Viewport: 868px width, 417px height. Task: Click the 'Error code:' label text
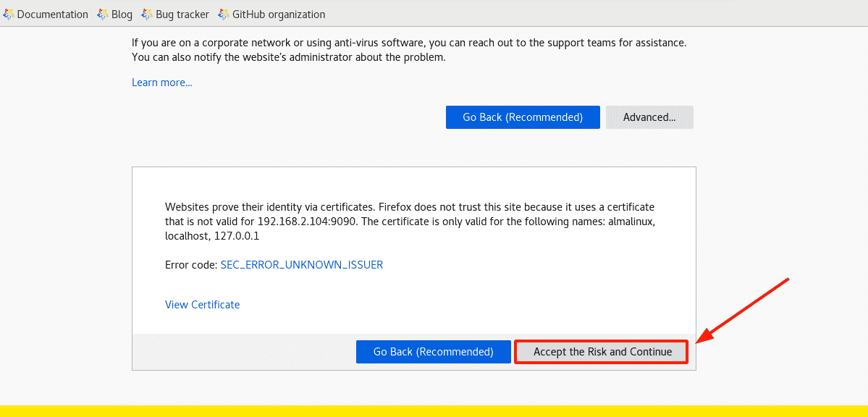192,265
